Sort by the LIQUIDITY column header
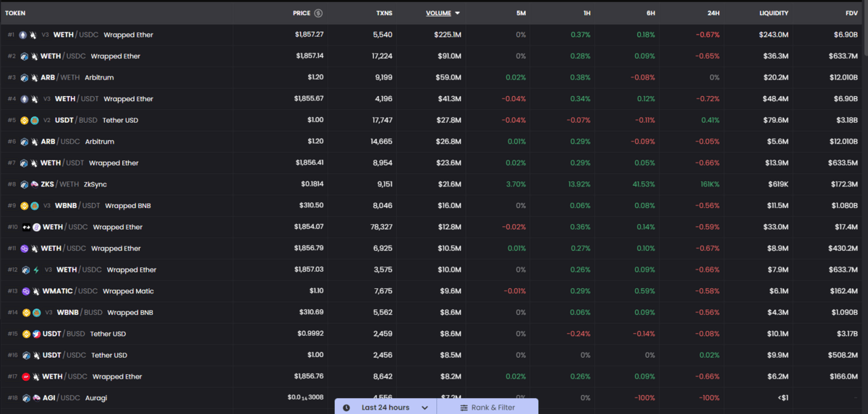Image resolution: width=868 pixels, height=414 pixels. 774,13
